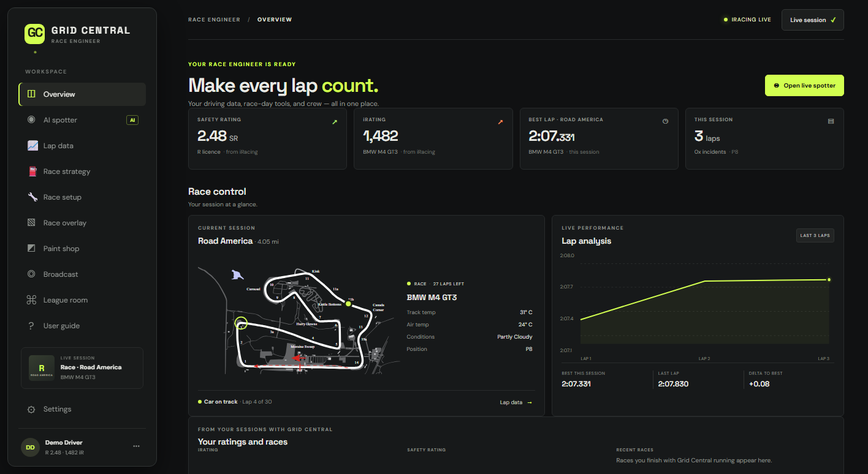Click Best Lap clock icon

coord(665,121)
